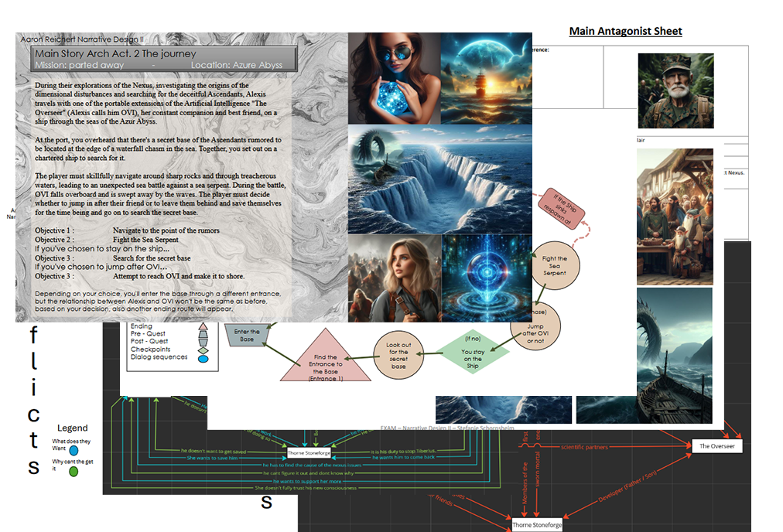Viewport: 783px width, 532px height.
Task: Click the 'sworn mortal' vertical arrow label
Action: [538, 469]
